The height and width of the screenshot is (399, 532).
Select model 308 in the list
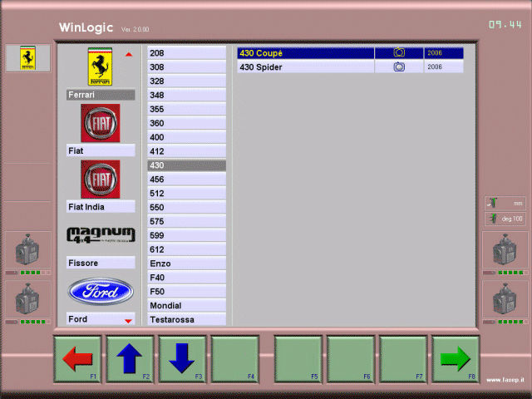click(x=186, y=66)
